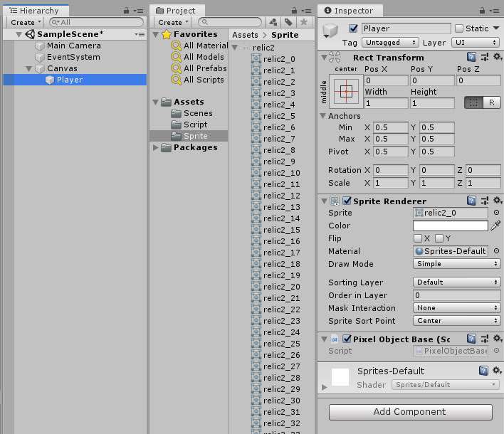Open Rect Transform gear settings menu
Screen dimensions: 504x434
point(498,57)
